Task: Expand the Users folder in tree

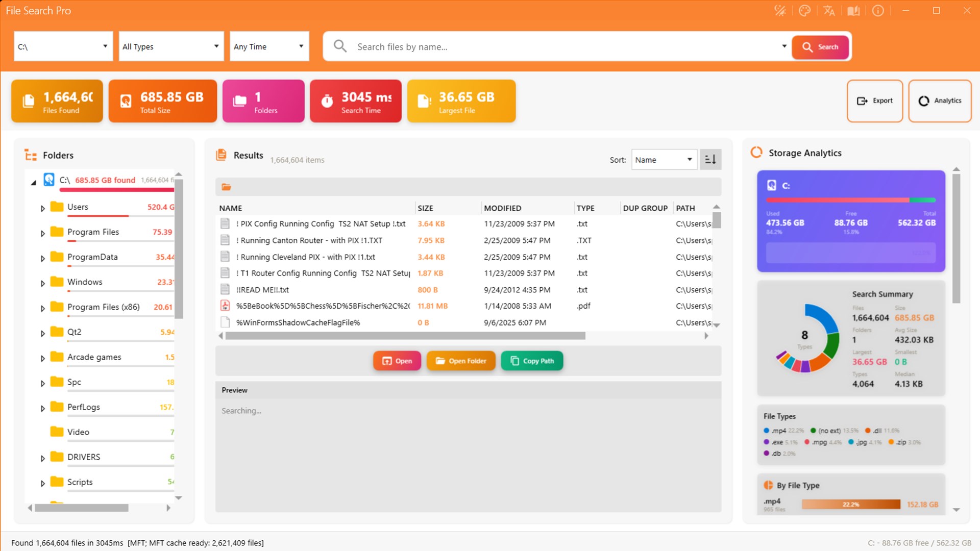Action: tap(43, 208)
